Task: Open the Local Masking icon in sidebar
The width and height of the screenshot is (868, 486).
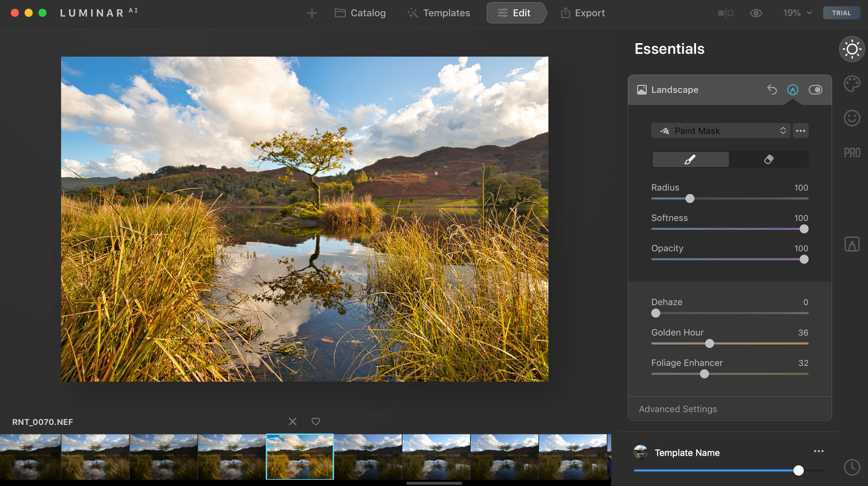Action: (x=852, y=244)
